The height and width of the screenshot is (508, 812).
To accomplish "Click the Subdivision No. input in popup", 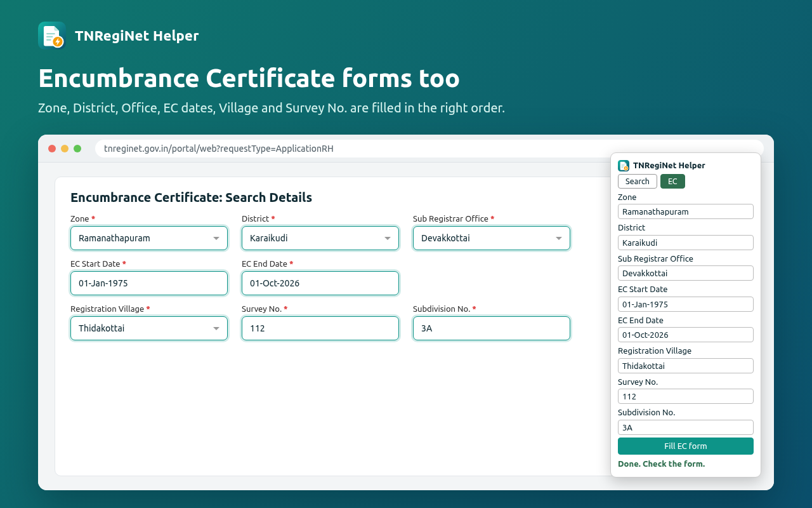I will (x=686, y=427).
